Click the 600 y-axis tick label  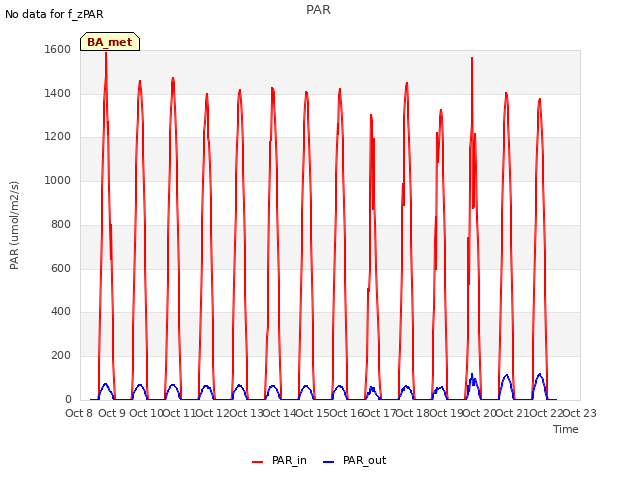pyautogui.click(x=61, y=268)
